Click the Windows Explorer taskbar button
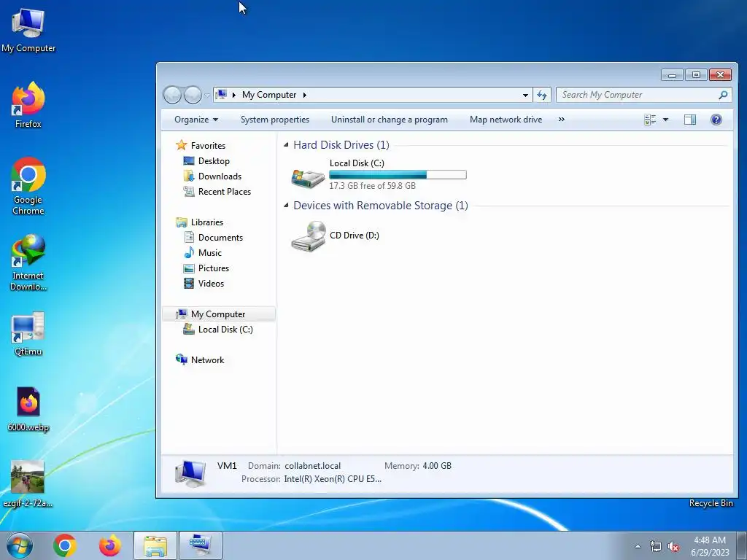Viewport: 747px width, 560px height. click(155, 545)
